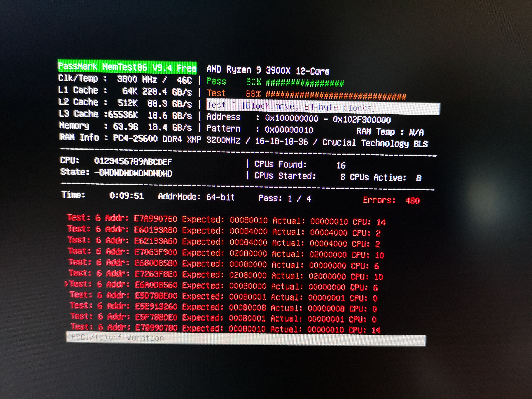This screenshot has width=532, height=399.
Task: Click the PassMark MemTest86 V9.4 Free title
Action: click(x=127, y=67)
